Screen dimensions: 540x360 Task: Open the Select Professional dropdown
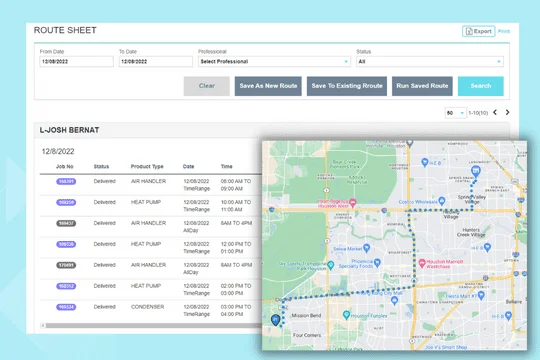(274, 62)
